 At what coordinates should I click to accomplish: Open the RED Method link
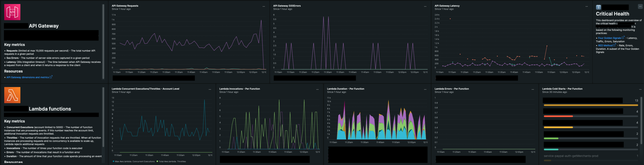[x=607, y=45]
